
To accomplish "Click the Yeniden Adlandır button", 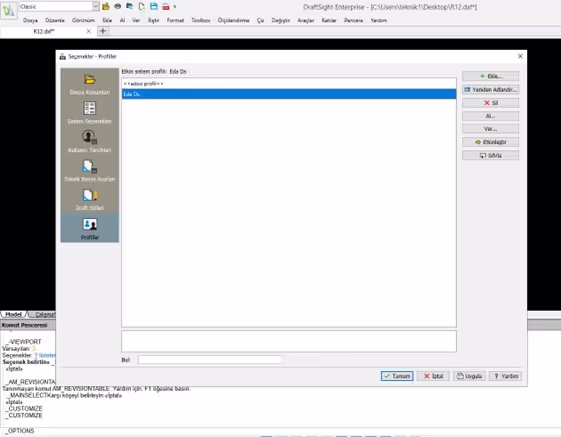I will point(491,89).
